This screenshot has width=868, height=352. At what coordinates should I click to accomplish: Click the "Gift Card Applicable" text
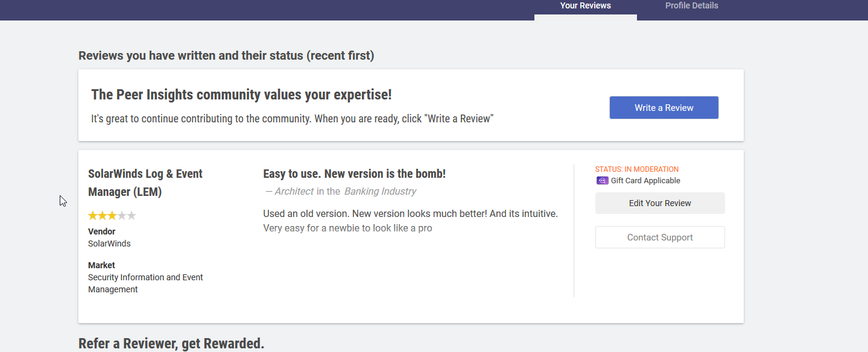tap(645, 181)
